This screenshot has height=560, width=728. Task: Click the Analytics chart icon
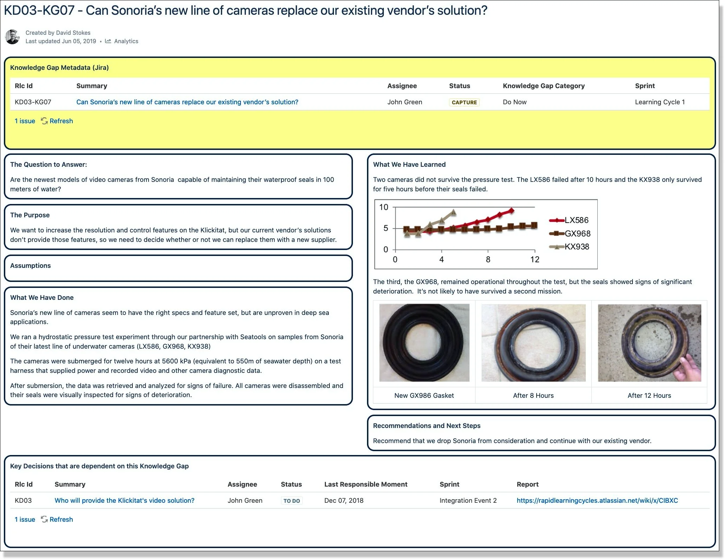click(x=109, y=41)
